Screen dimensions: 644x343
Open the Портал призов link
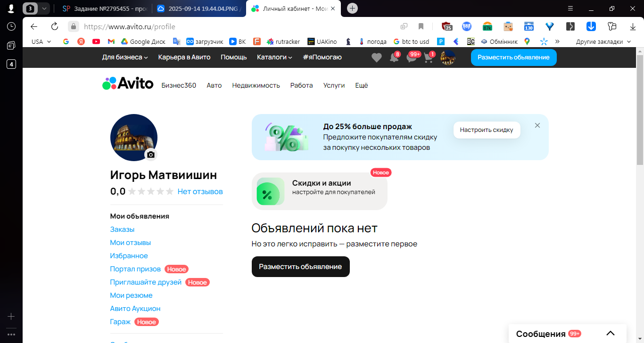135,269
